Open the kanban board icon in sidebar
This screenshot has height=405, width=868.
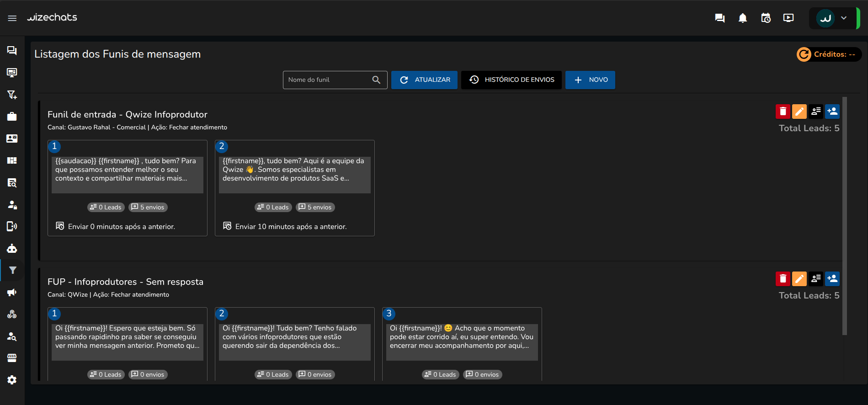12,160
